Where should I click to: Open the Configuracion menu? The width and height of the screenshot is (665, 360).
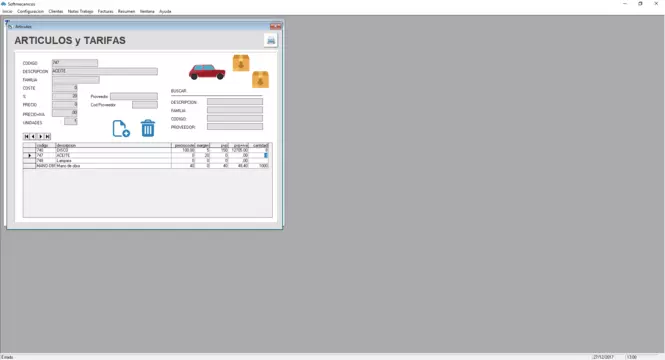pyautogui.click(x=31, y=11)
